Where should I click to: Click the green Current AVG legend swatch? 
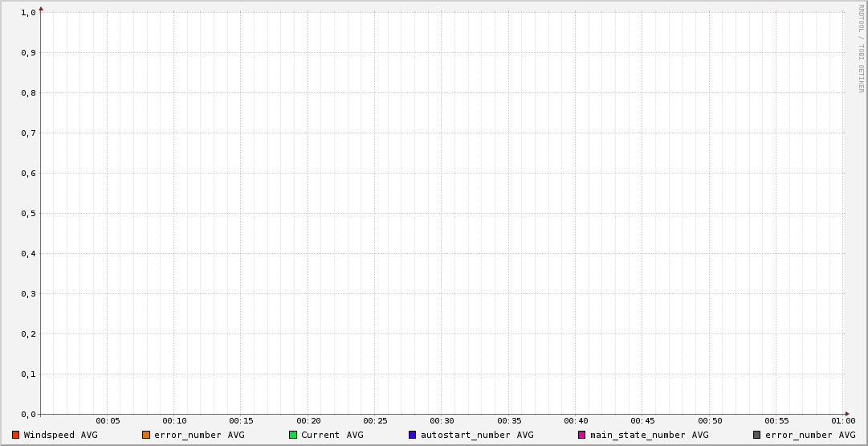click(x=293, y=435)
